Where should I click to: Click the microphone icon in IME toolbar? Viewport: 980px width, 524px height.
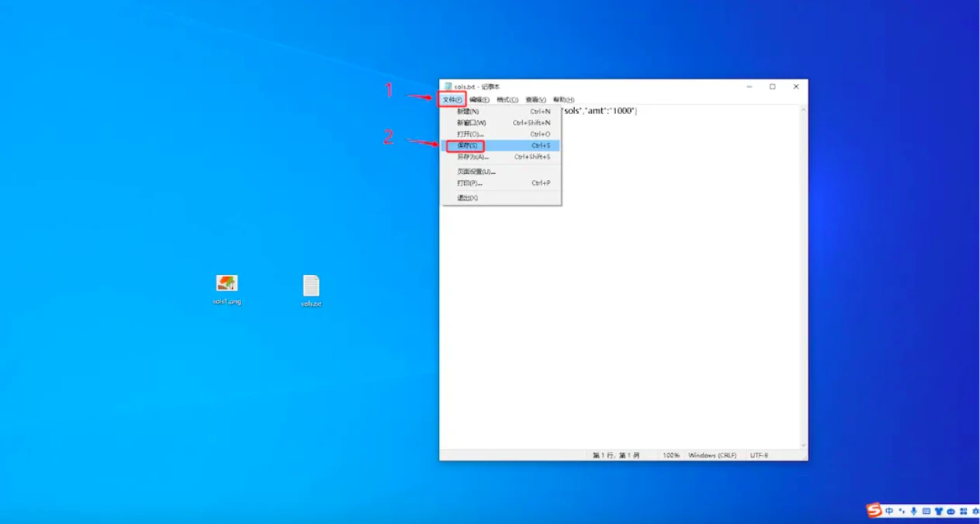pos(913,512)
